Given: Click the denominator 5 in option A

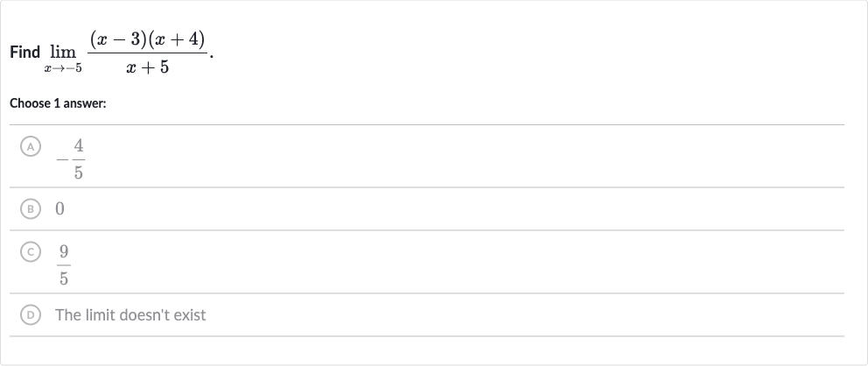Looking at the screenshot, I should 79,172.
